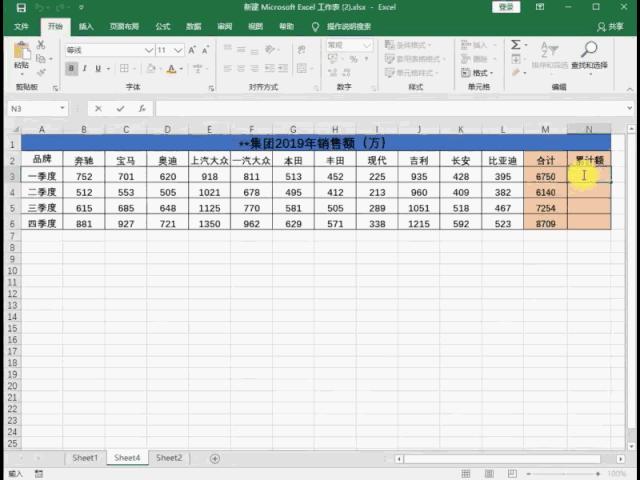Open the Format as Table menu
This screenshot has height=480, width=640.
pos(414,59)
